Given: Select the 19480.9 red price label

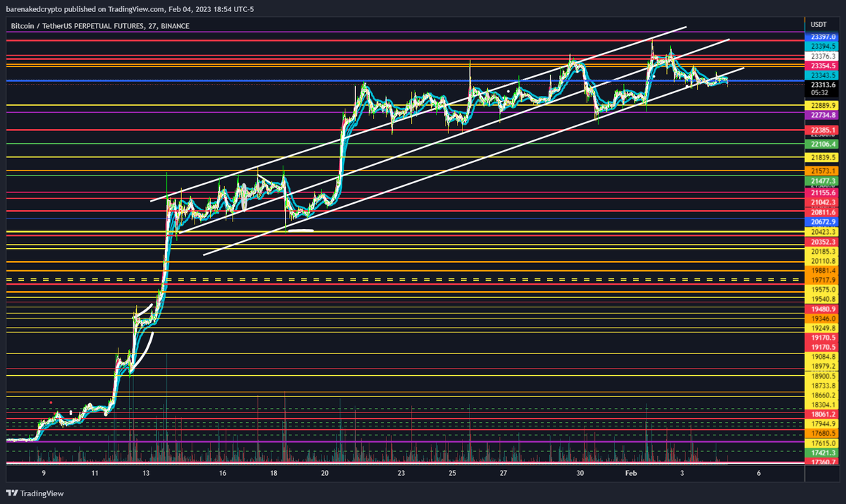Looking at the screenshot, I should click(x=823, y=309).
